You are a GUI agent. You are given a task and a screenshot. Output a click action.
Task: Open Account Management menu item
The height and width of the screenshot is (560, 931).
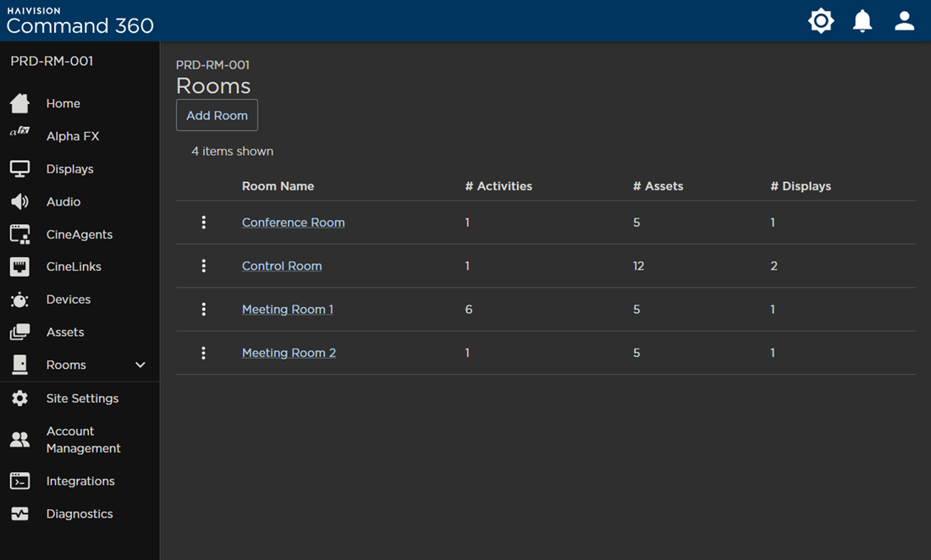[83, 440]
